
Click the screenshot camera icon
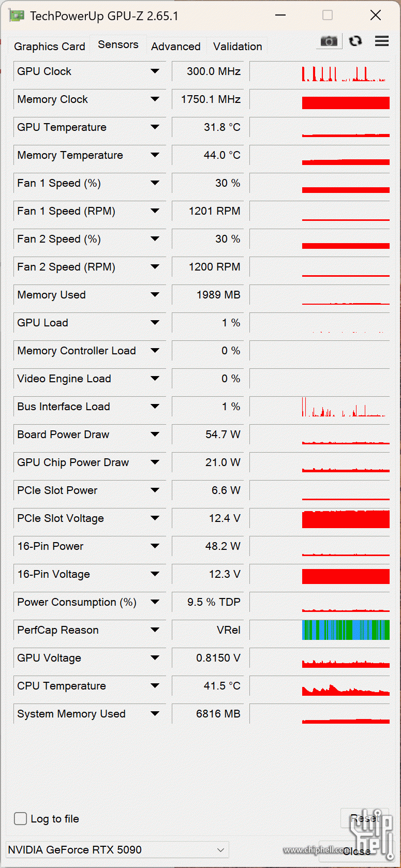click(x=329, y=41)
